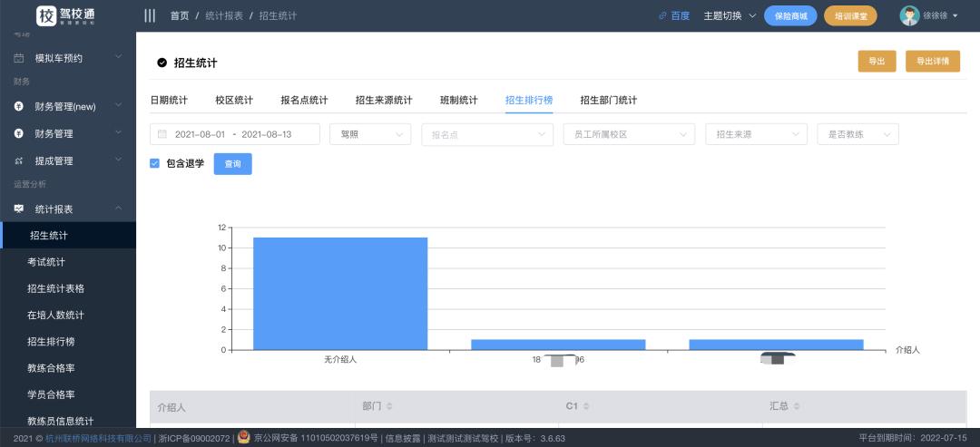Switch to the 招生部门统计 tab
Screen dimensions: 980x447
click(609, 100)
